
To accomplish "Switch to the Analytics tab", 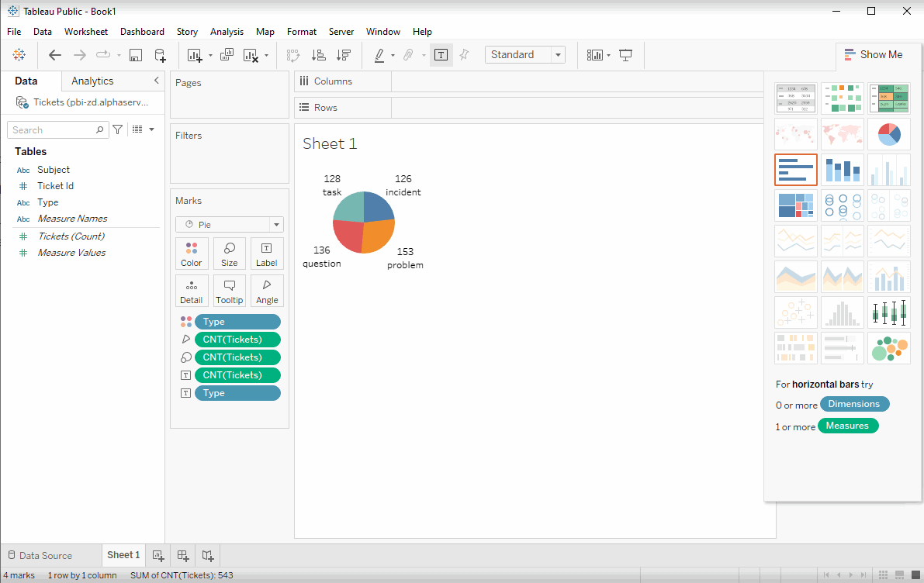I will (92, 80).
